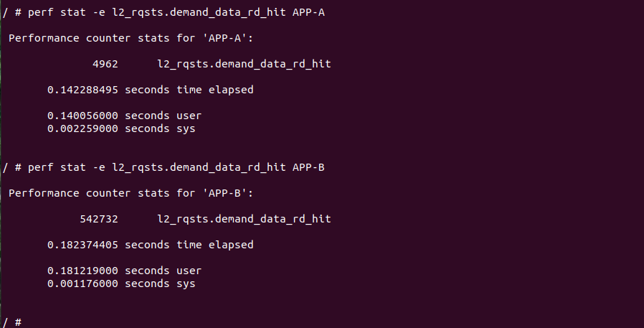Click the 0.140056000 user time value
This screenshot has width=644, height=328.
pyautogui.click(x=85, y=116)
